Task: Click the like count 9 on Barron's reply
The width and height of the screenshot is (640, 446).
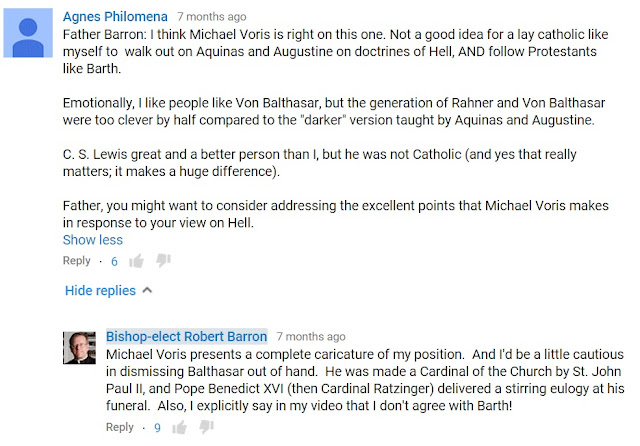Action: (x=158, y=427)
